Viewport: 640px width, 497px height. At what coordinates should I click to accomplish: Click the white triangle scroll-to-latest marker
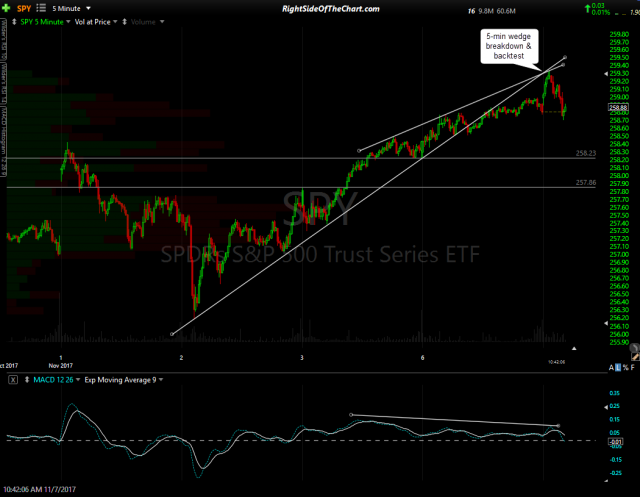(574, 348)
